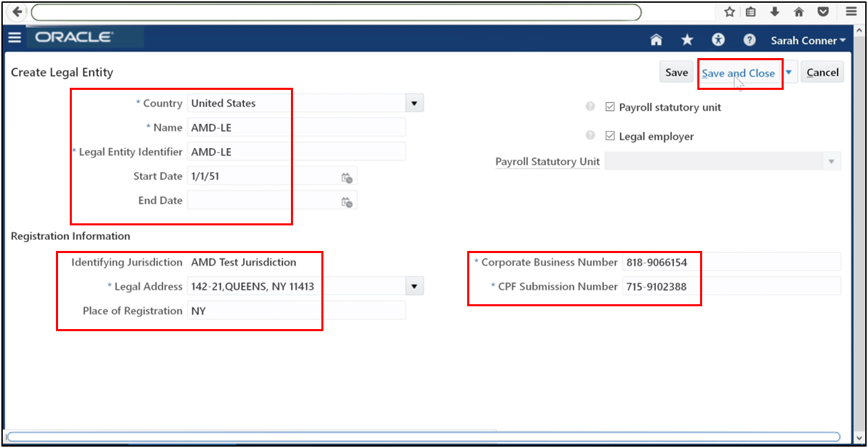Open the Start Date calendar picker
This screenshot has width=868, height=448.
pos(348,176)
